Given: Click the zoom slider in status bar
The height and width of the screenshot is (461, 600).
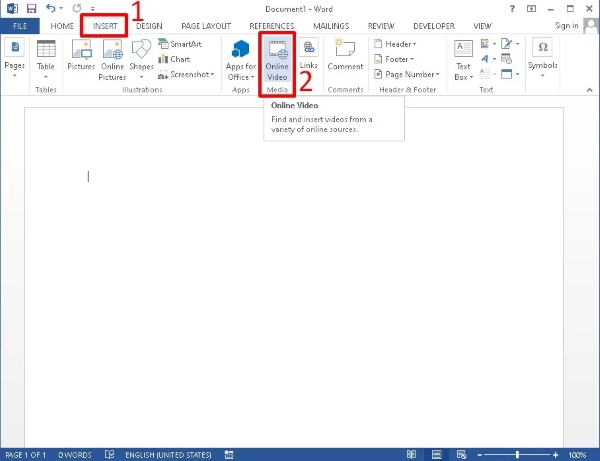Looking at the screenshot, I should (518, 454).
